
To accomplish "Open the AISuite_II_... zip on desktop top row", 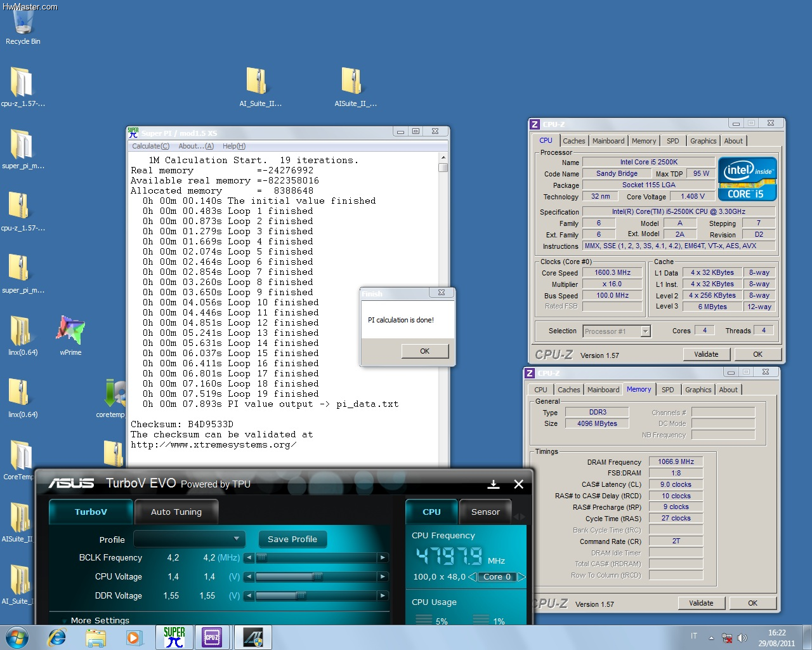I will [355, 87].
